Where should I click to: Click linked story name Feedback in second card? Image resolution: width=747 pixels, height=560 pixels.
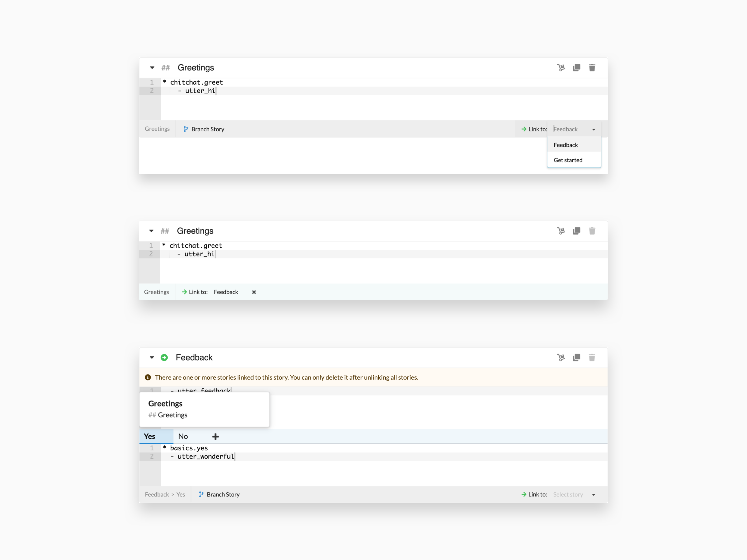point(226,292)
